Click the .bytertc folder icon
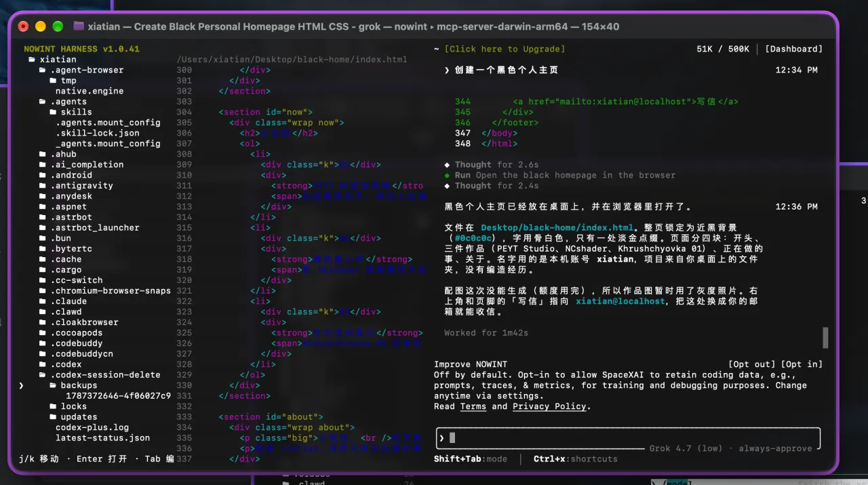 [43, 249]
